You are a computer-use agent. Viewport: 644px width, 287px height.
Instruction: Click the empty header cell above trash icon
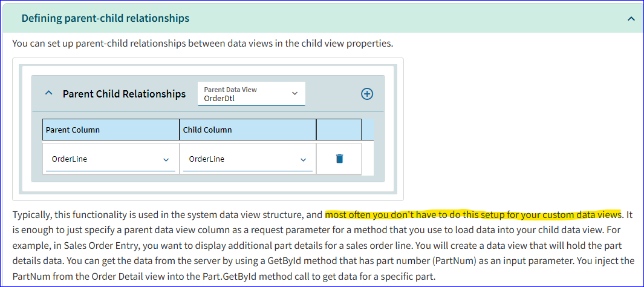click(x=339, y=130)
